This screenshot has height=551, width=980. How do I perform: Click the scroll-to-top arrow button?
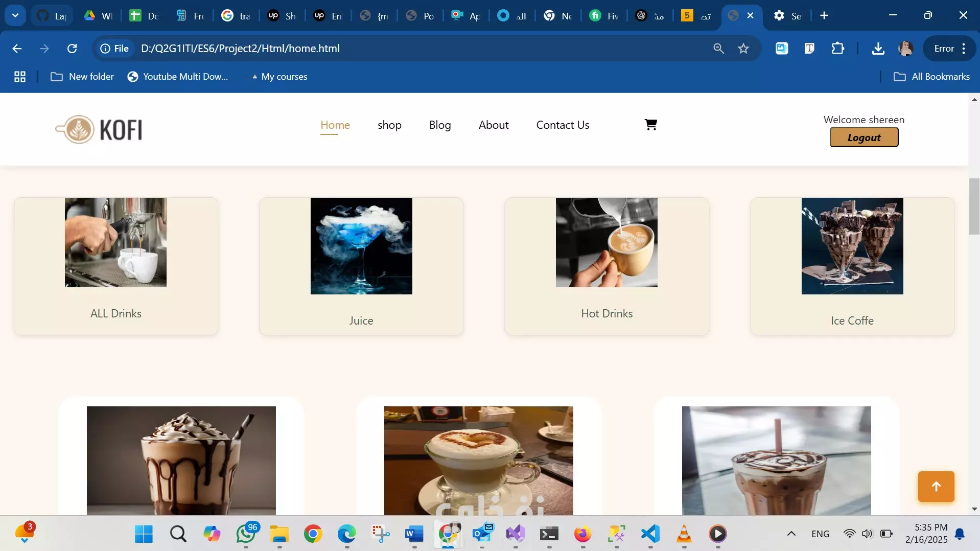pos(936,487)
